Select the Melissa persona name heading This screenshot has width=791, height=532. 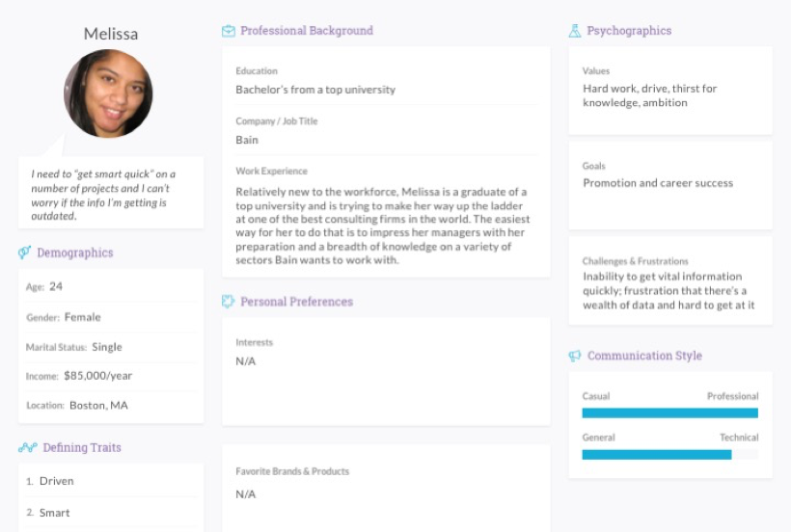110,34
